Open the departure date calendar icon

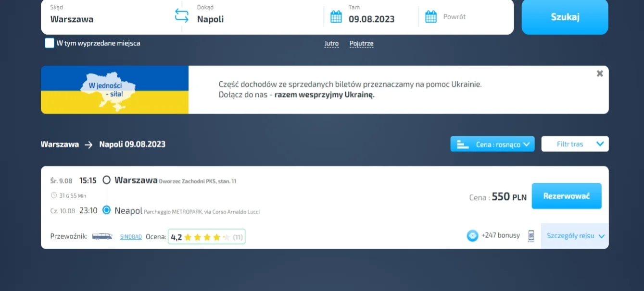(336, 17)
